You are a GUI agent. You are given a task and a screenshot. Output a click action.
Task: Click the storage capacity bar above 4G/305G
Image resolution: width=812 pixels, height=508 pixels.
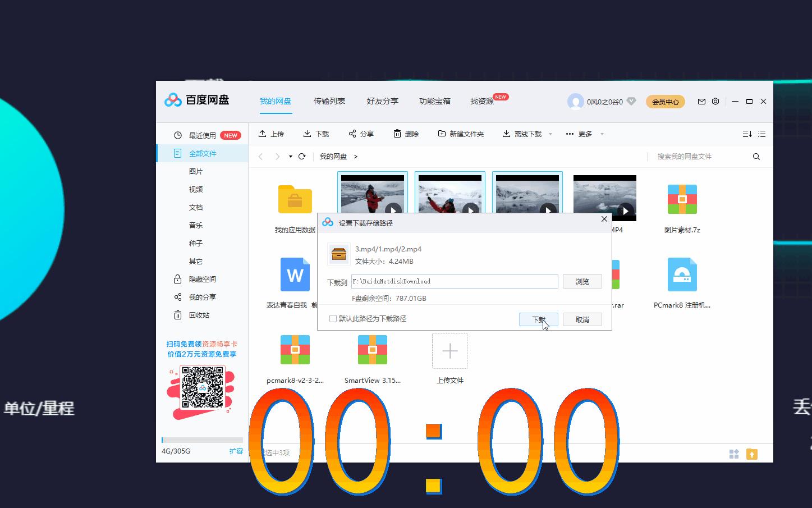tap(202, 440)
